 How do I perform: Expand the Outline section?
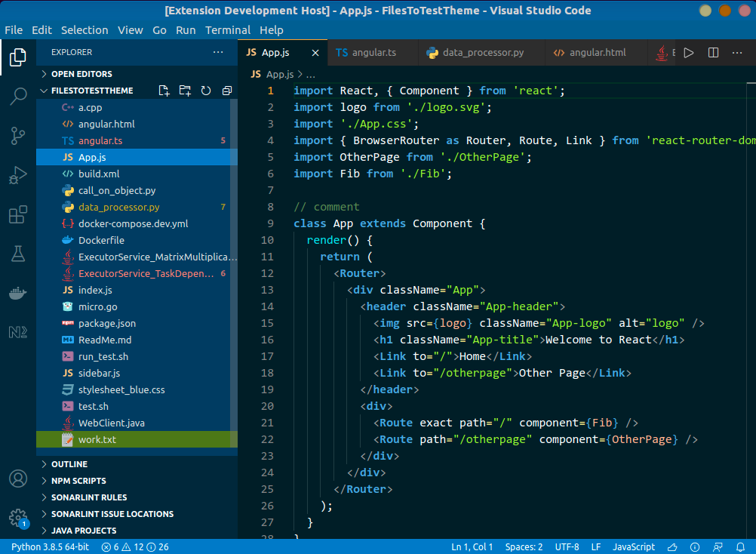(137, 464)
